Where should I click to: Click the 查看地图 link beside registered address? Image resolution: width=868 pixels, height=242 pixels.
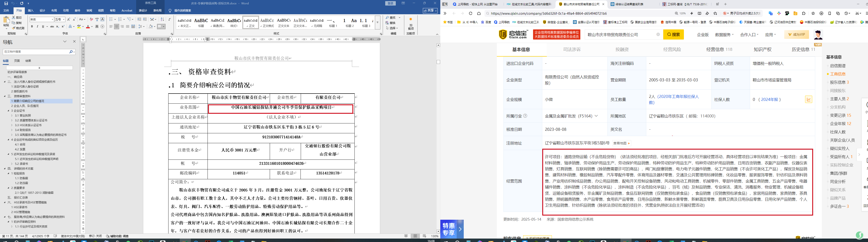621,143
